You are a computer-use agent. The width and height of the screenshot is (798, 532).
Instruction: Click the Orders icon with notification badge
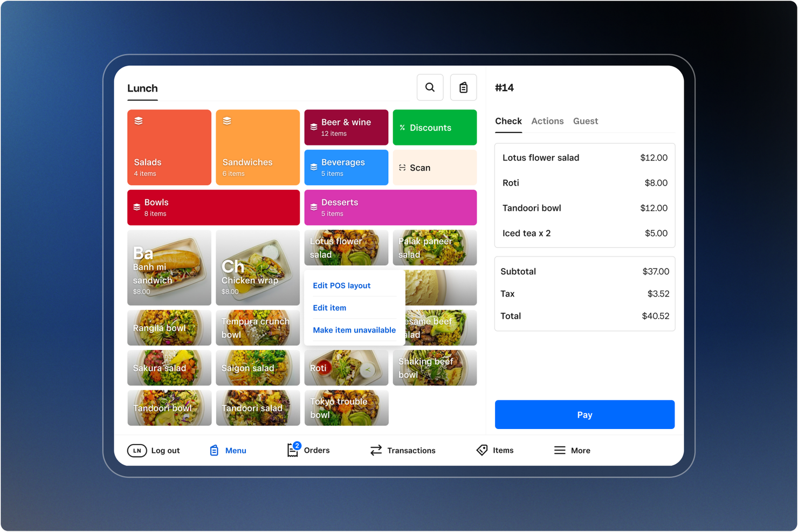(x=293, y=450)
